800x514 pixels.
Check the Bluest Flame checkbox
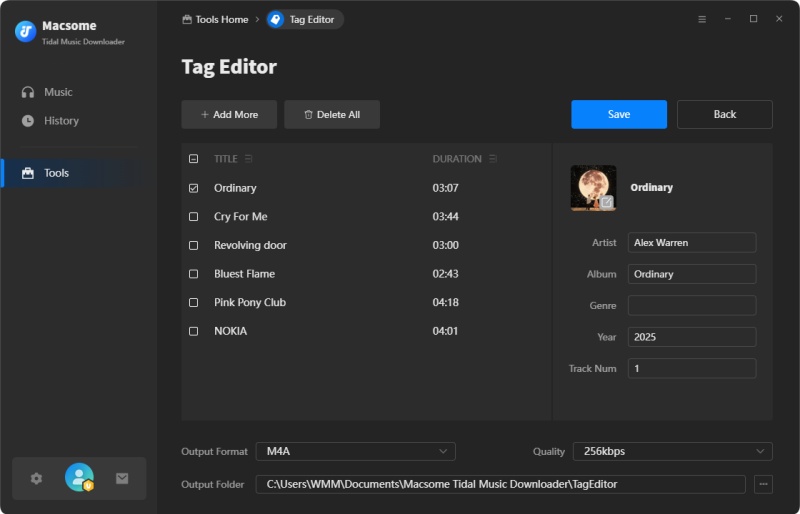[193, 274]
